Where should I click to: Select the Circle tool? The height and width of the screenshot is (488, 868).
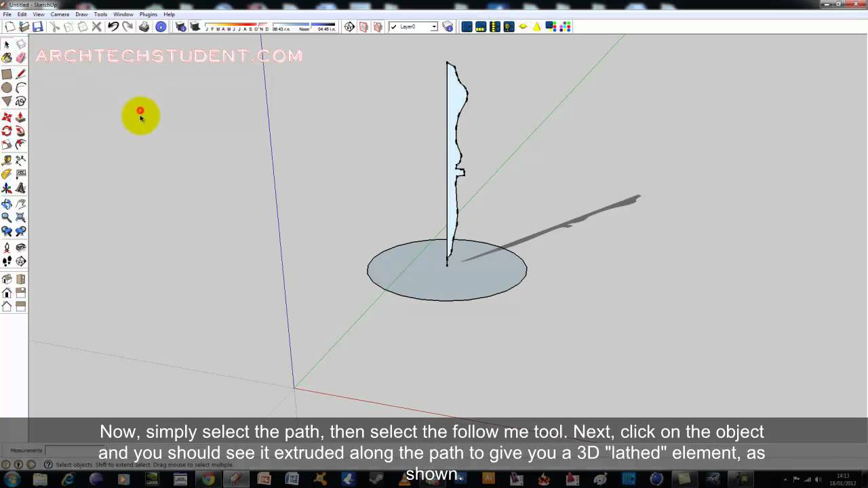tap(7, 88)
